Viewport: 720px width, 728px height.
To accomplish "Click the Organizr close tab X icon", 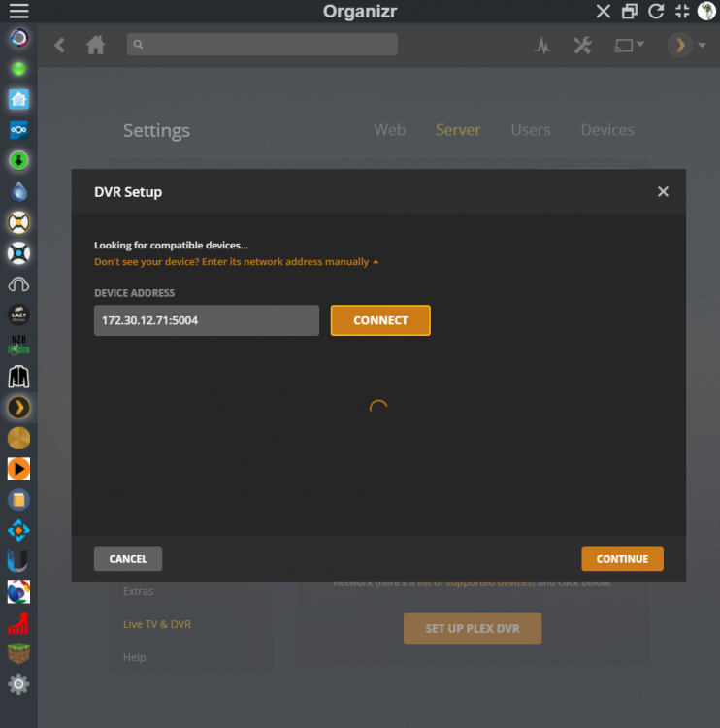I will click(x=603, y=11).
